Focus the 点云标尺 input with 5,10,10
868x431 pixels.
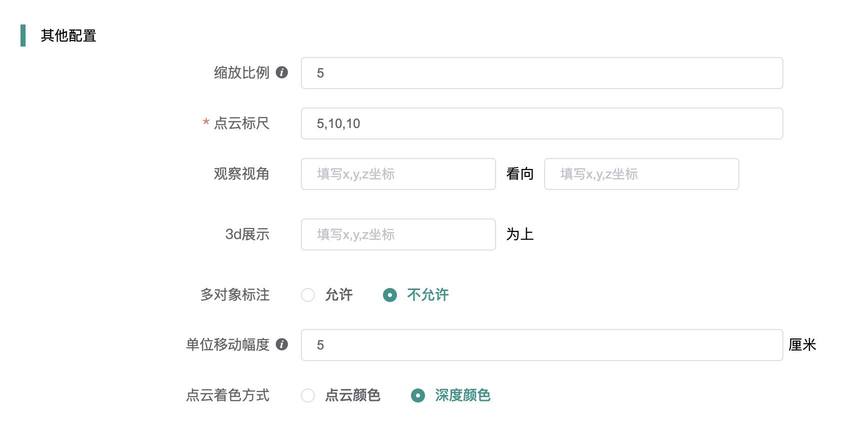pyautogui.click(x=542, y=123)
